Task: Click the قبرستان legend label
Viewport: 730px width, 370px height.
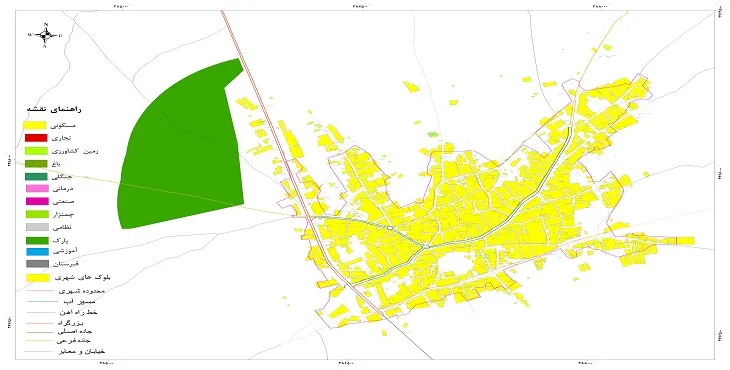Action: pos(65,264)
